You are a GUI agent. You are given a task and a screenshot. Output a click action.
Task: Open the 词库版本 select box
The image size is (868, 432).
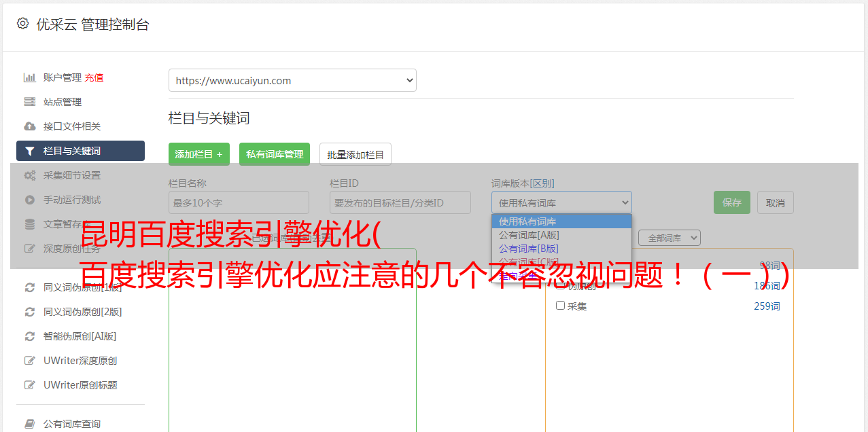click(x=561, y=202)
